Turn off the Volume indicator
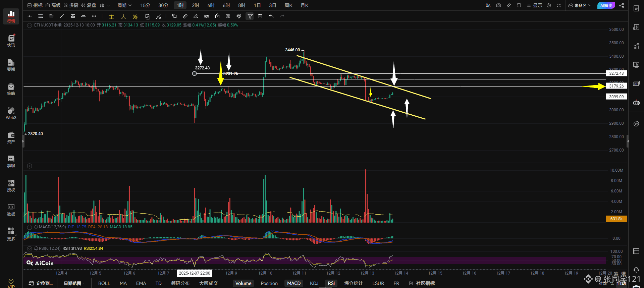 243,283
